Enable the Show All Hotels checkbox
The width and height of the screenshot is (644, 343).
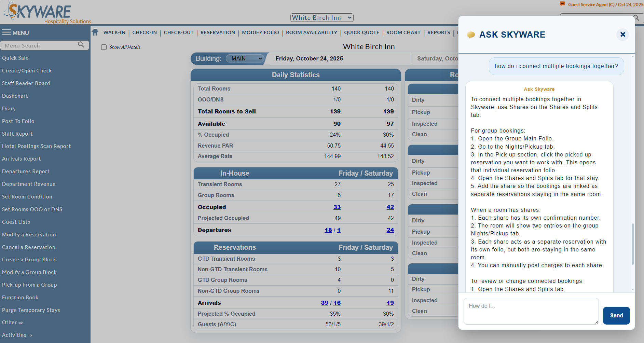(104, 47)
